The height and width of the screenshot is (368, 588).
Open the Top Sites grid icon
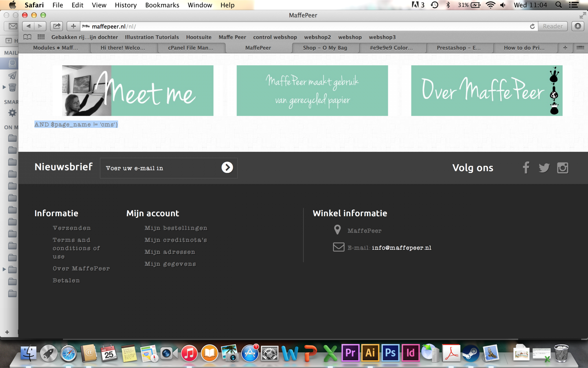pos(41,37)
